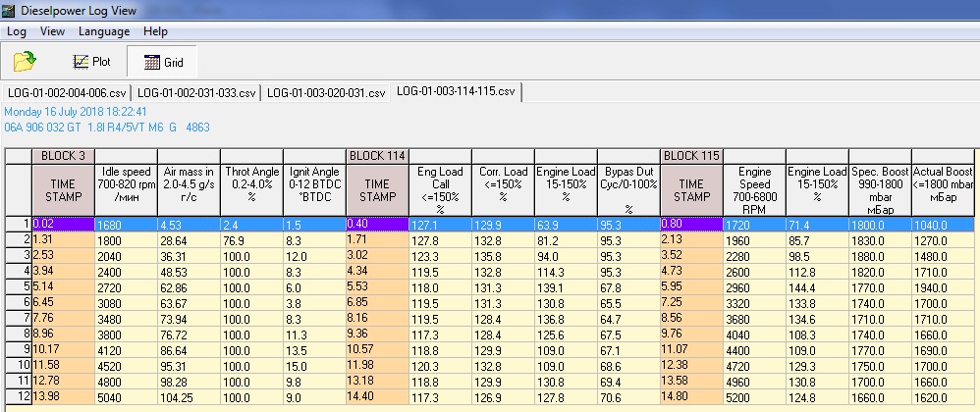Click the BLOCK 115 header cell
The image size is (980, 412).
(x=691, y=155)
